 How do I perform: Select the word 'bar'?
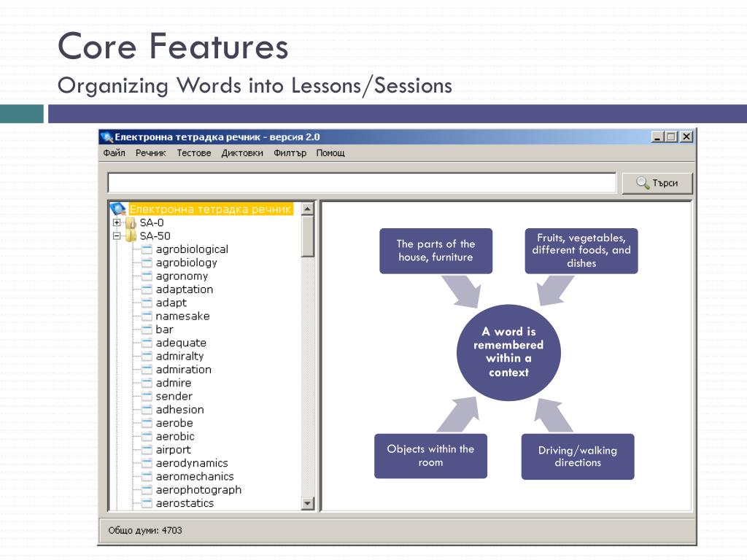coord(164,329)
